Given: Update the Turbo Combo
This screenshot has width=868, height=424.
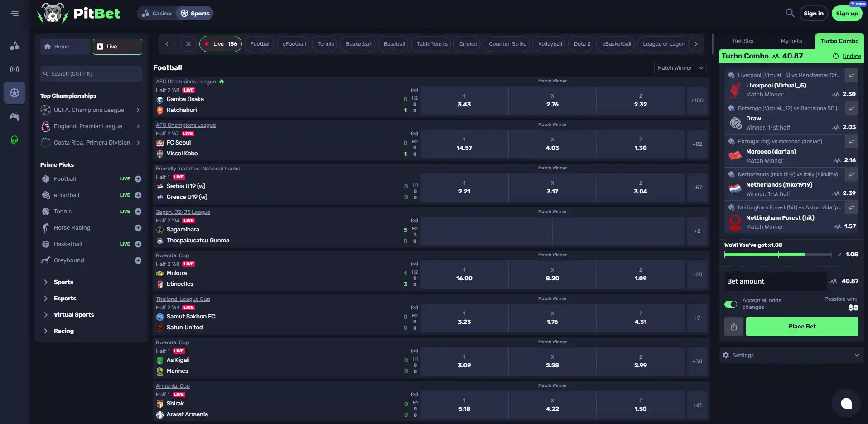Looking at the screenshot, I should click(847, 56).
